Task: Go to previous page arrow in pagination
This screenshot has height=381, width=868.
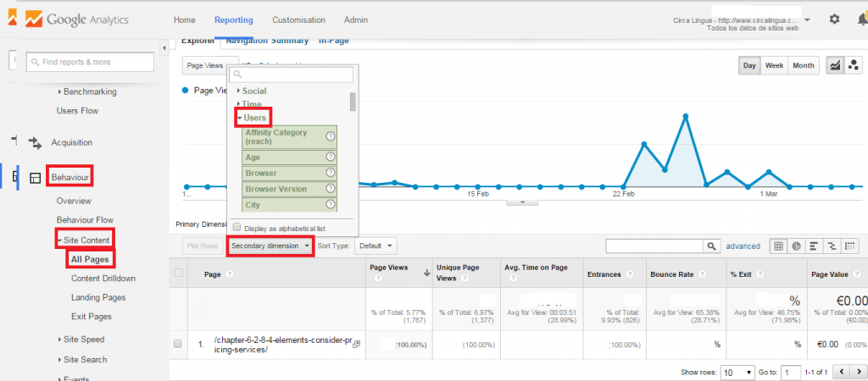Action: (842, 372)
